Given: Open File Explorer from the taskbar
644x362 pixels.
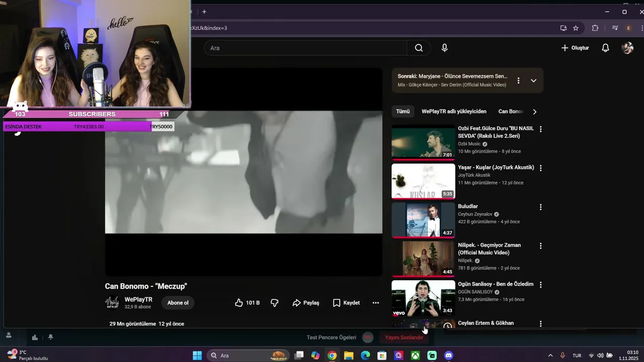Looking at the screenshot, I should click(349, 355).
